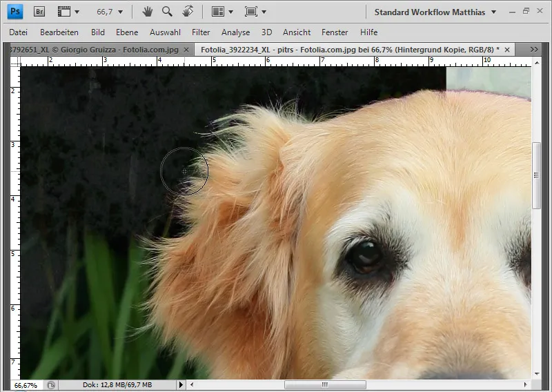
Task: Expand the View Extras dropdown arrow
Action: (x=77, y=12)
